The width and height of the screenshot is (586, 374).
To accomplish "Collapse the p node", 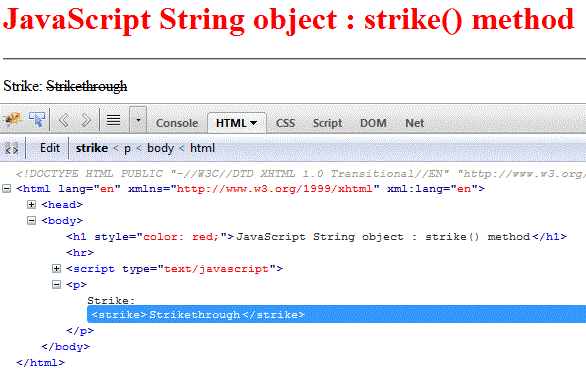I will click(x=56, y=285).
